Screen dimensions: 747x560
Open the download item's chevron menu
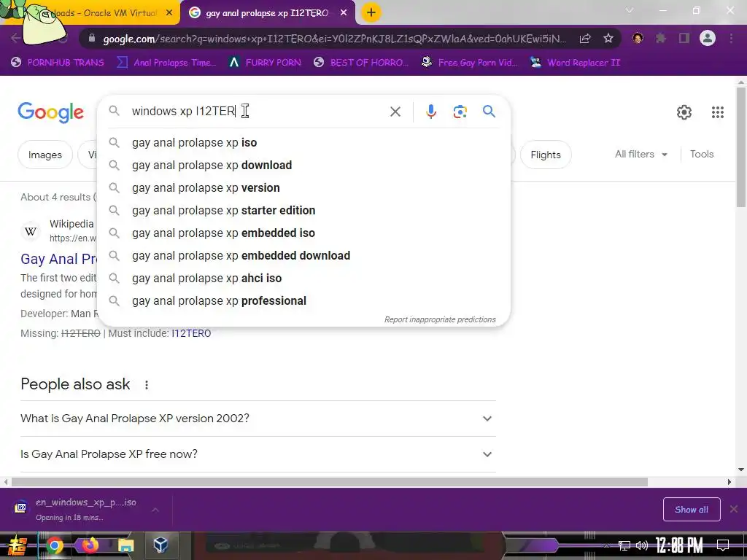pyautogui.click(x=155, y=510)
